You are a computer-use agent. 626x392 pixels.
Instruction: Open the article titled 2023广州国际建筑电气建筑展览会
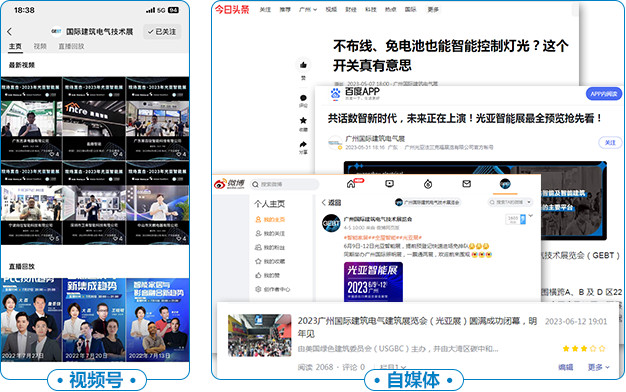417,327
